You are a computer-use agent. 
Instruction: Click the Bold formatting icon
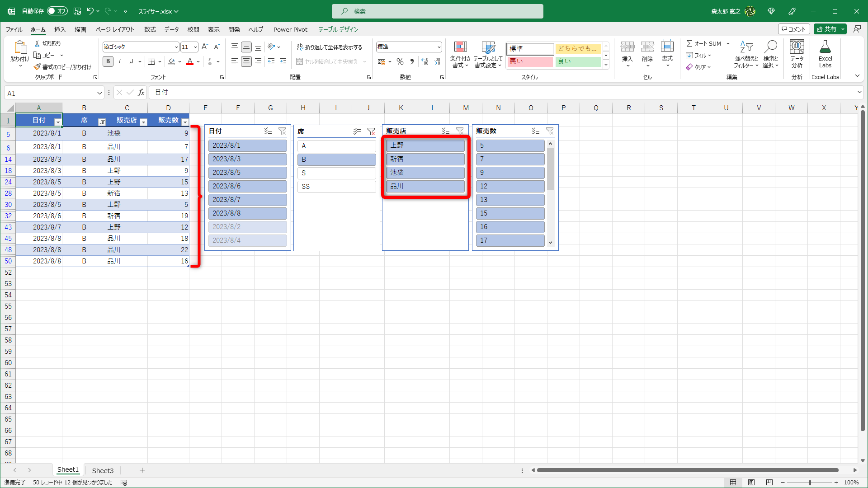click(108, 61)
